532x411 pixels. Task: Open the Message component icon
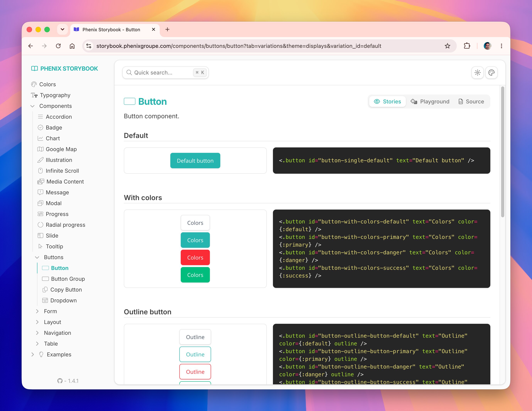(x=41, y=192)
